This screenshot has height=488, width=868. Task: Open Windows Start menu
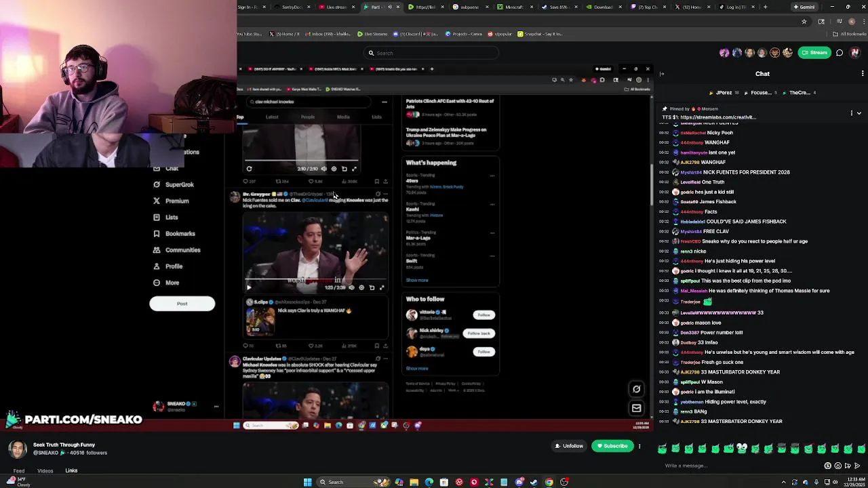pyautogui.click(x=307, y=482)
